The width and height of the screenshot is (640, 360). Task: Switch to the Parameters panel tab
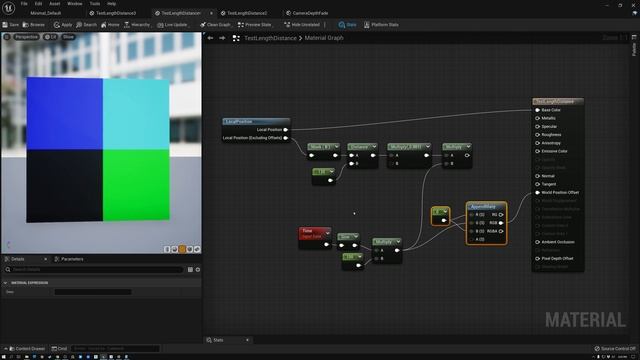coord(69,259)
